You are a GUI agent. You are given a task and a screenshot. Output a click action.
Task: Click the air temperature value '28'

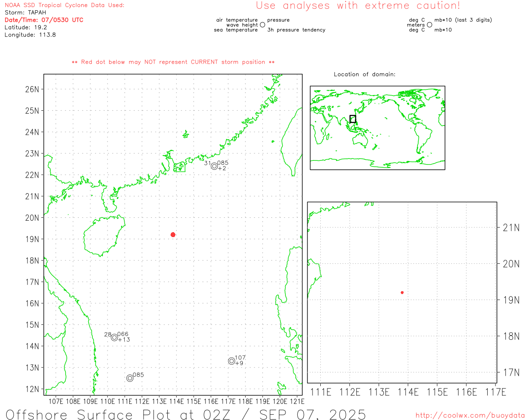pyautogui.click(x=108, y=335)
